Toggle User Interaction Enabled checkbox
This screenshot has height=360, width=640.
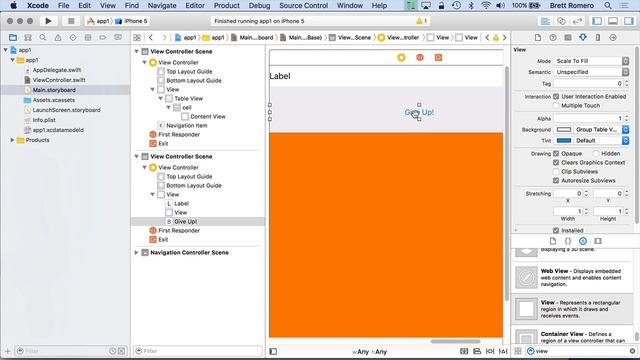click(556, 97)
